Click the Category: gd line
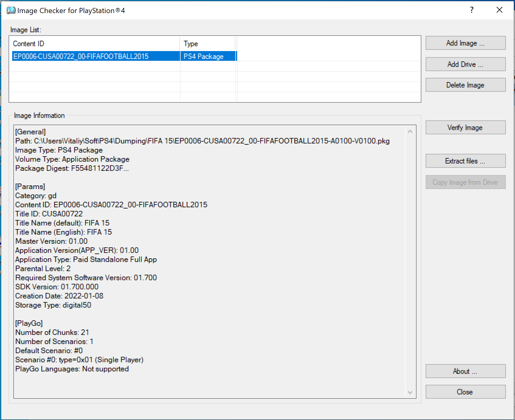 coord(36,196)
